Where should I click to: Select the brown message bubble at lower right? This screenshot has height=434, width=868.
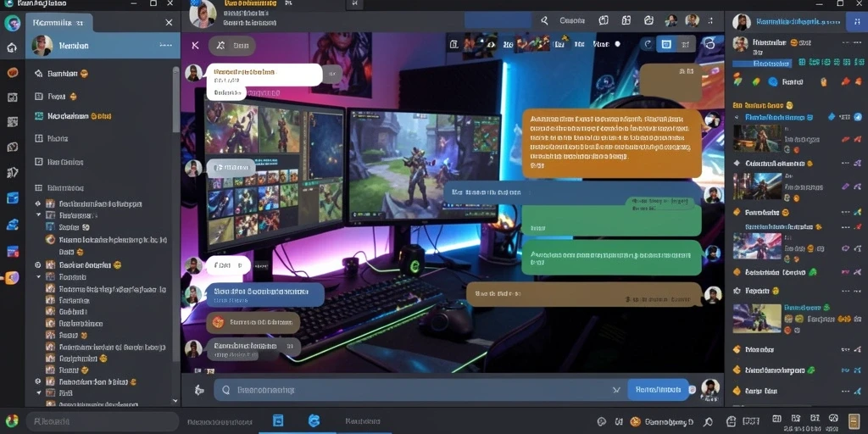pyautogui.click(x=584, y=294)
